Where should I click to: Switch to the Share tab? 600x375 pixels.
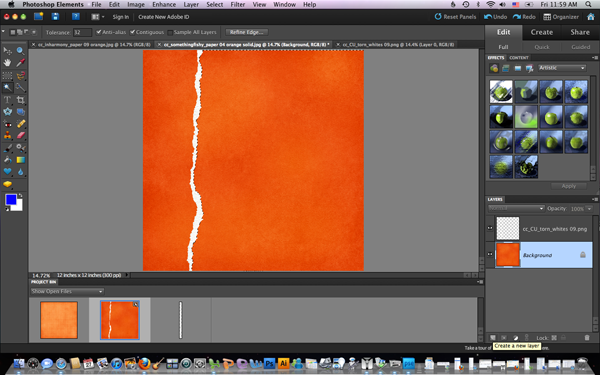click(x=580, y=32)
